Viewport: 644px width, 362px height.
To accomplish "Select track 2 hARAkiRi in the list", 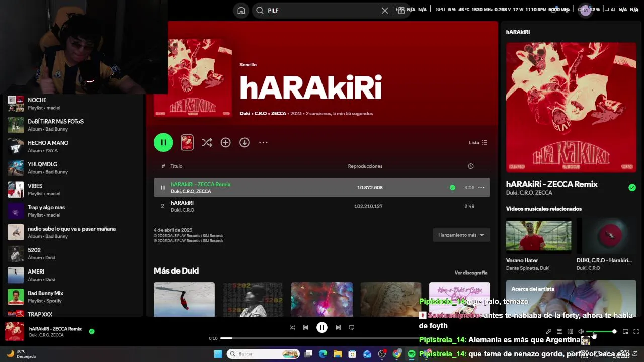I will (321, 206).
